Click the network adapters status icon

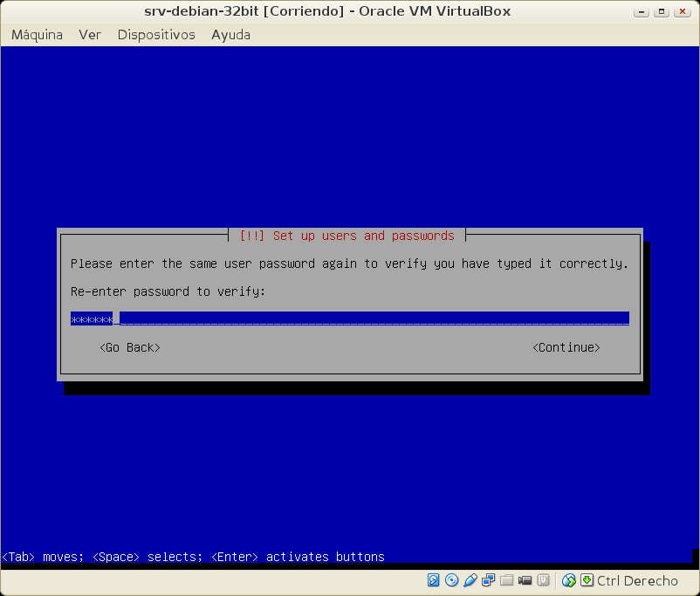(x=488, y=580)
